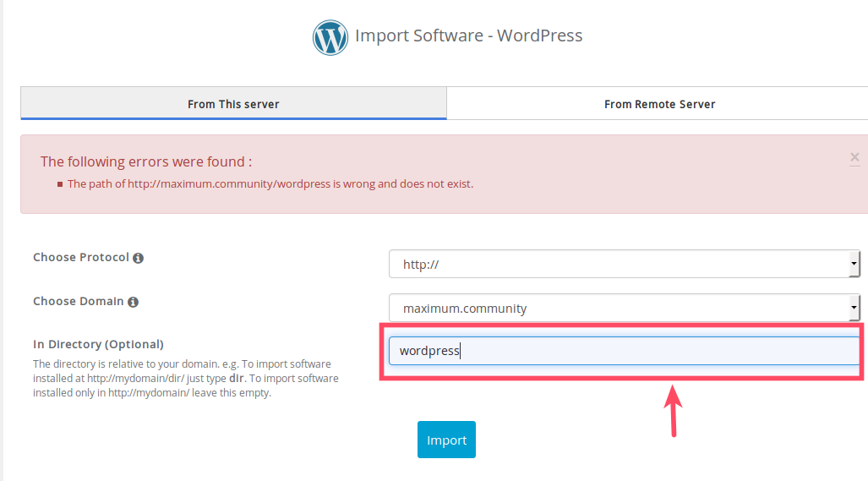The height and width of the screenshot is (481, 868).
Task: Click the Choose Domain label text
Action: coord(79,301)
